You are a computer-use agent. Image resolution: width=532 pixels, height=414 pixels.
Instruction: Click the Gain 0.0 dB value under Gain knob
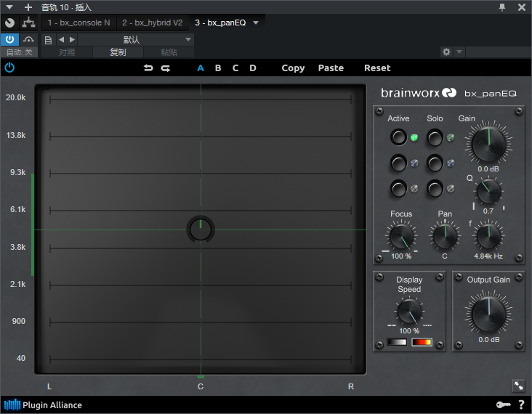pos(488,169)
